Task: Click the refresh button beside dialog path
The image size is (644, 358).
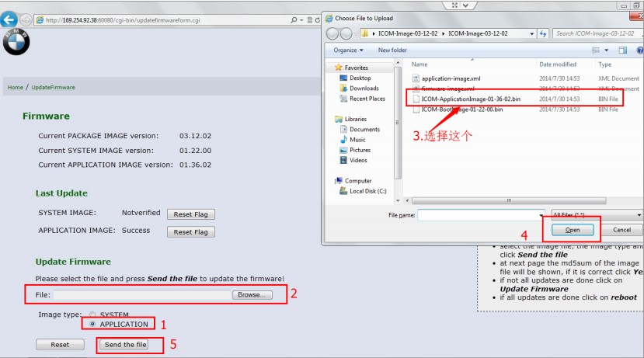Action: 543,33
